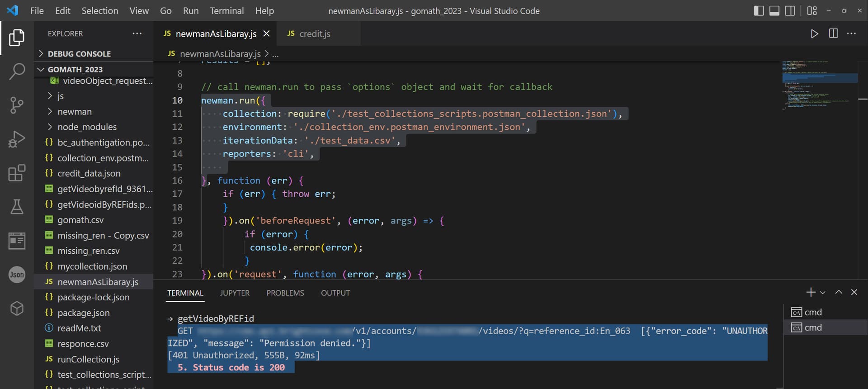This screenshot has width=868, height=389.
Task: Open the File menu
Action: 37,10
